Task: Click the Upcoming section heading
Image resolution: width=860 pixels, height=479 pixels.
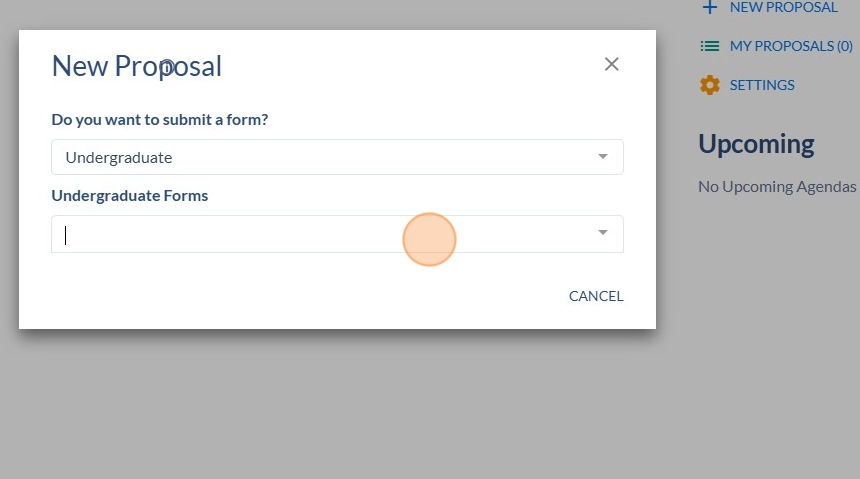Action: tap(756, 145)
